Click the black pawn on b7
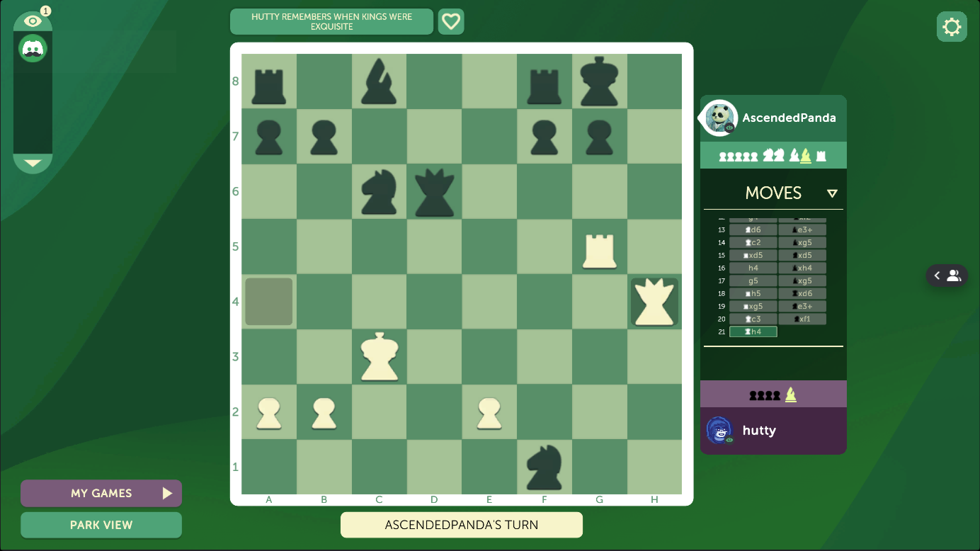 coord(324,137)
